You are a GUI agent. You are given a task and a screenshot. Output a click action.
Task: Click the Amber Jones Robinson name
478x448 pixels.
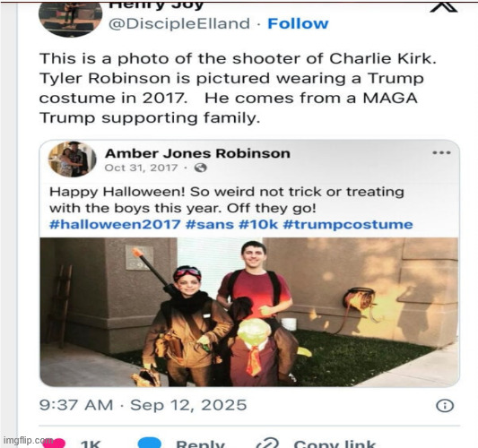pos(197,153)
